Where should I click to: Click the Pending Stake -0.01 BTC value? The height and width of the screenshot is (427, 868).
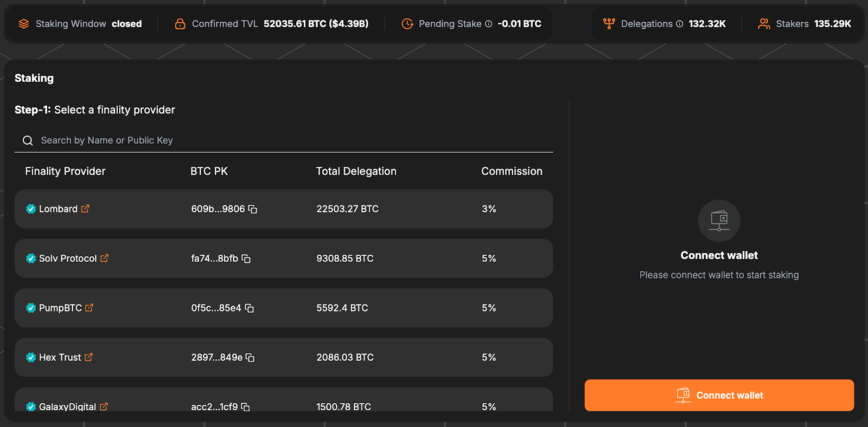519,24
